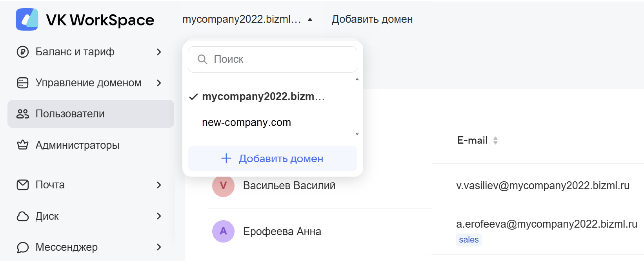This screenshot has height=261, width=644.
Task: Click the cloud icon for Диск
Action: click(x=23, y=216)
